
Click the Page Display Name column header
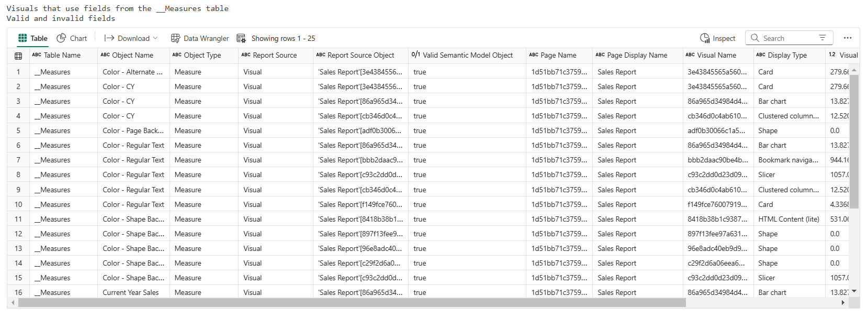(x=637, y=55)
